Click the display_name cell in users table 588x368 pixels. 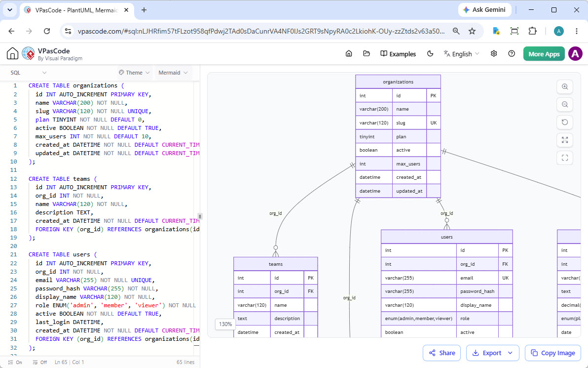point(477,305)
